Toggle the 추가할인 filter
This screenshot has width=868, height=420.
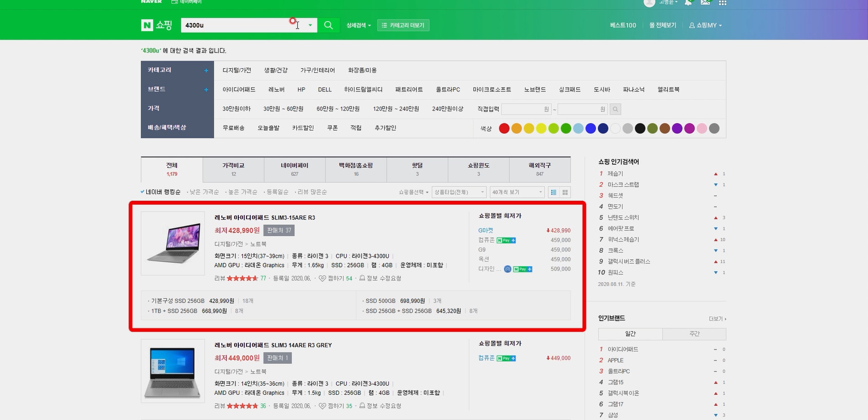[x=385, y=128]
